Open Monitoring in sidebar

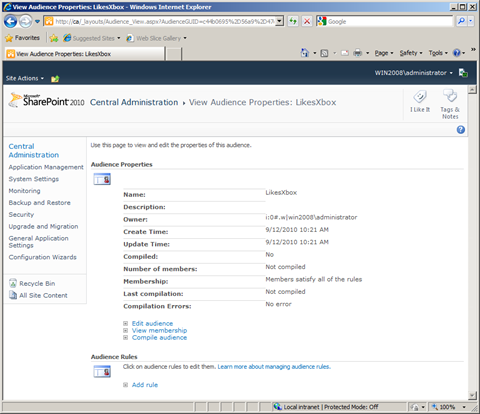24,191
